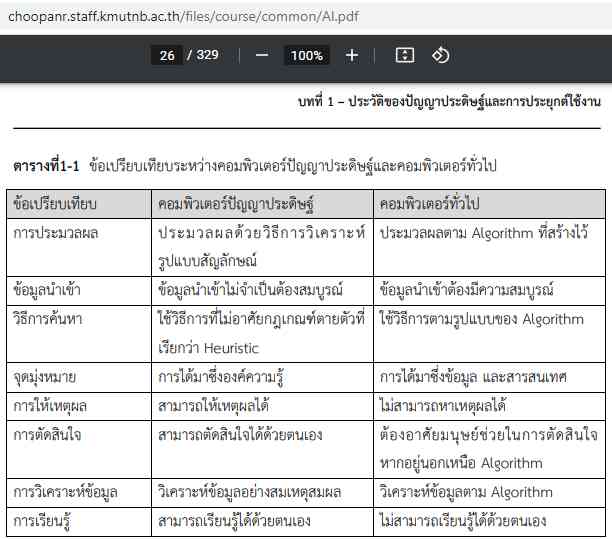Click the 100% zoom level box
Viewport: 612px width, 539px height.
306,55
